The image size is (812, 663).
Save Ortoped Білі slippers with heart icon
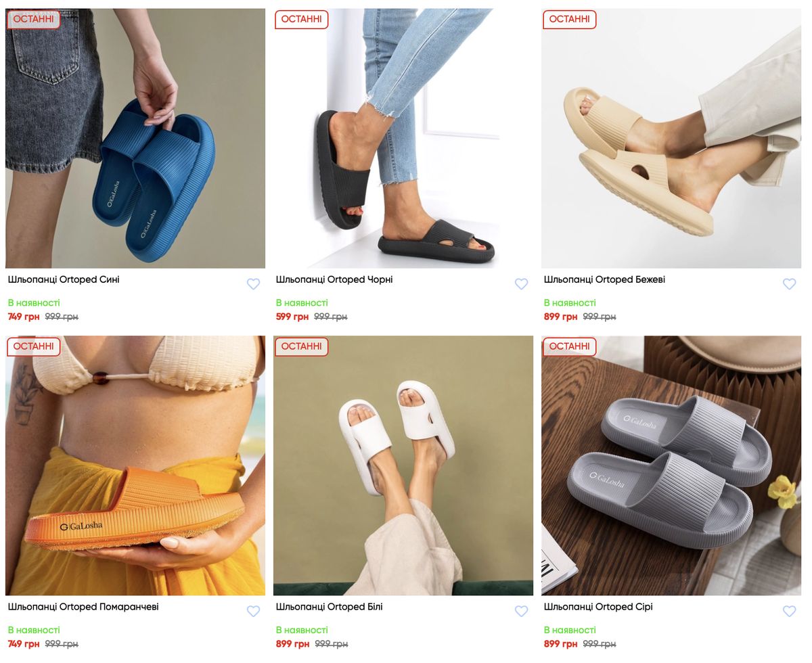521,612
